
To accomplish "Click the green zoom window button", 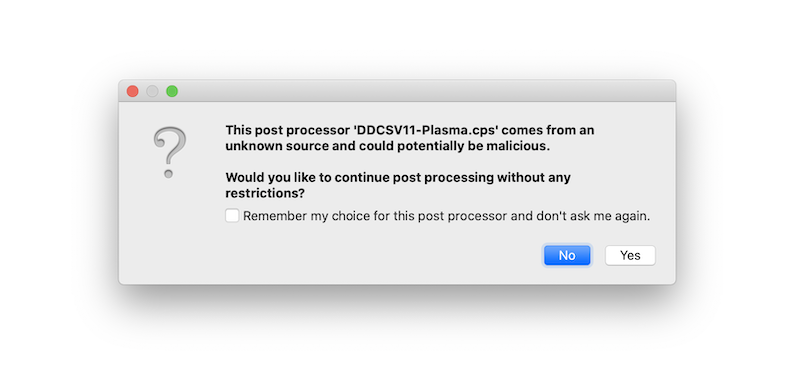I will [x=172, y=91].
